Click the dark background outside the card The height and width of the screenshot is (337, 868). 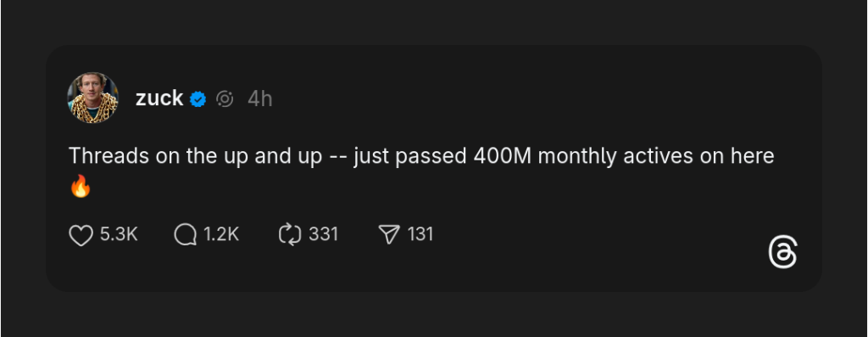click(x=431, y=313)
